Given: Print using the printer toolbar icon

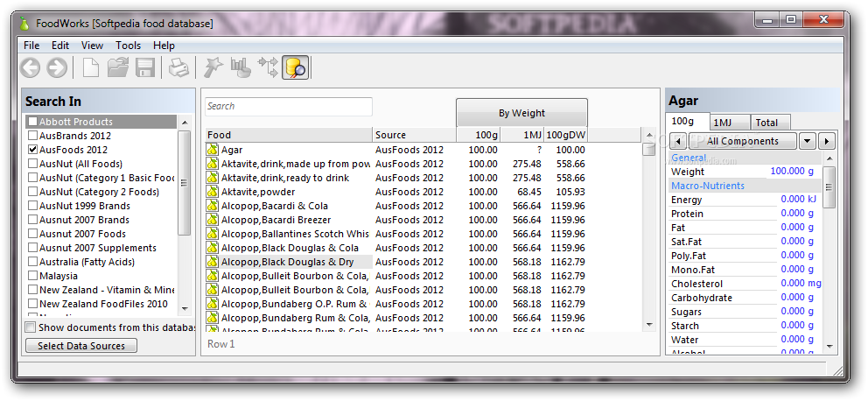Looking at the screenshot, I should [178, 68].
